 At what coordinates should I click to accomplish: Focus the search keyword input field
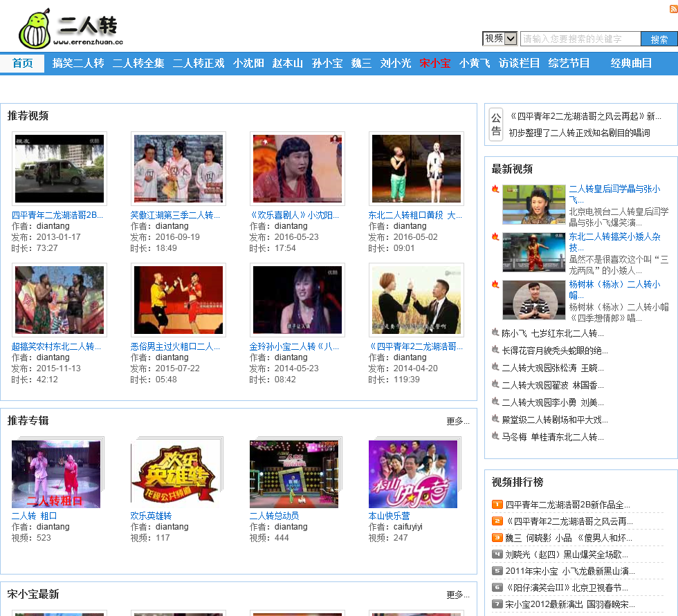click(580, 39)
